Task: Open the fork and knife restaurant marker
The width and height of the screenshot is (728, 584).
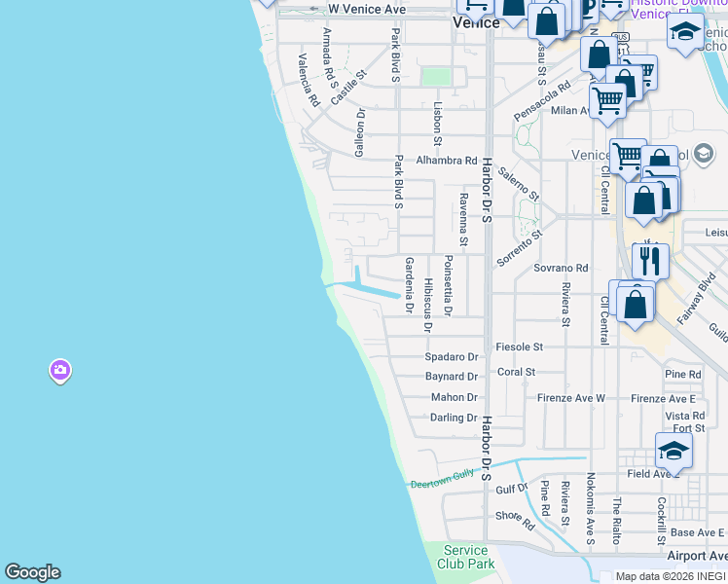Action: [650, 261]
